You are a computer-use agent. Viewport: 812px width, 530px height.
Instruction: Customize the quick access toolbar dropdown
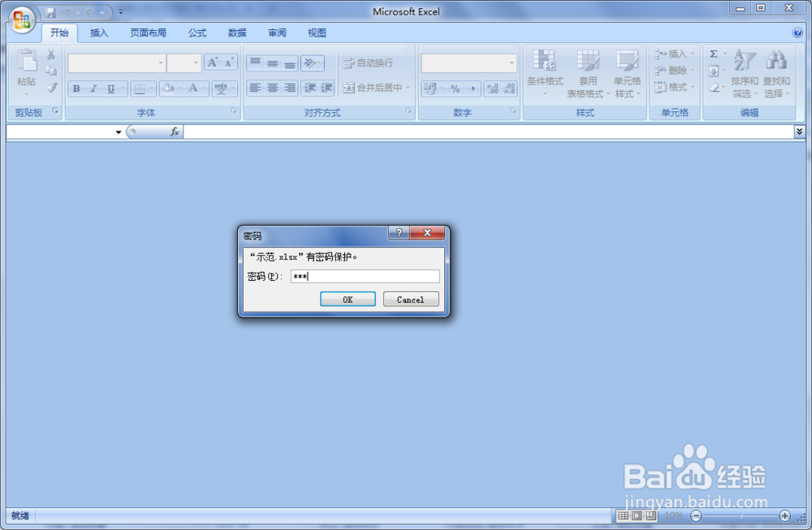(121, 12)
